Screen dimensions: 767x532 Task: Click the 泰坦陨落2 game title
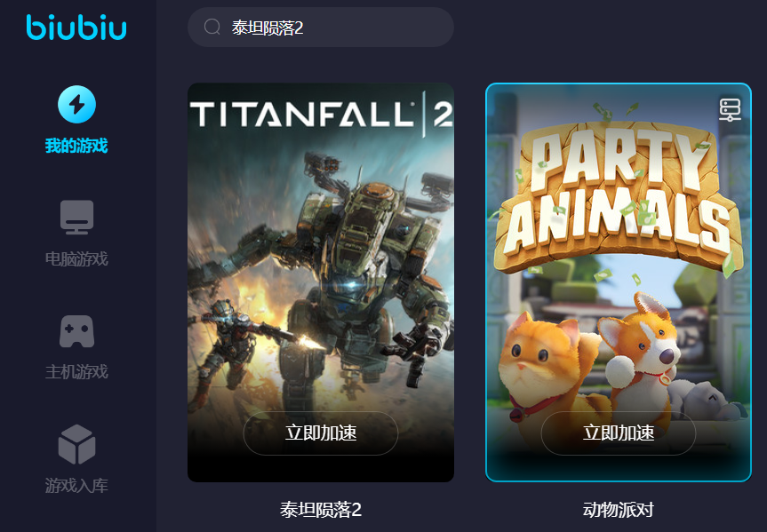(x=321, y=510)
